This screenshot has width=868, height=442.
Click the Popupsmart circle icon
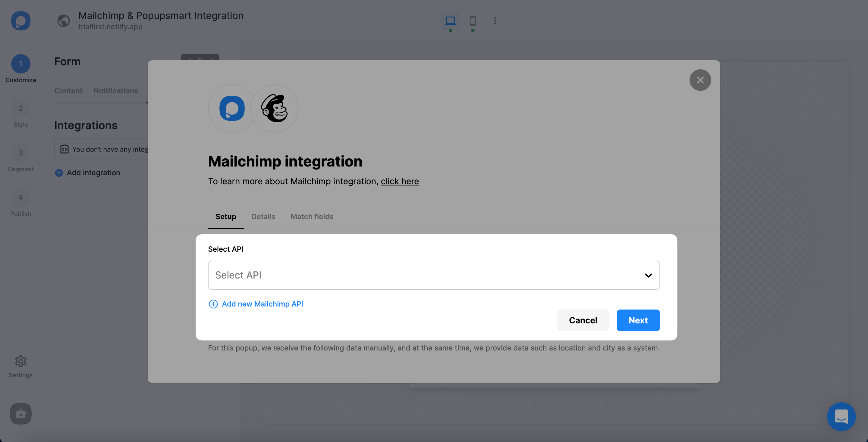click(232, 108)
